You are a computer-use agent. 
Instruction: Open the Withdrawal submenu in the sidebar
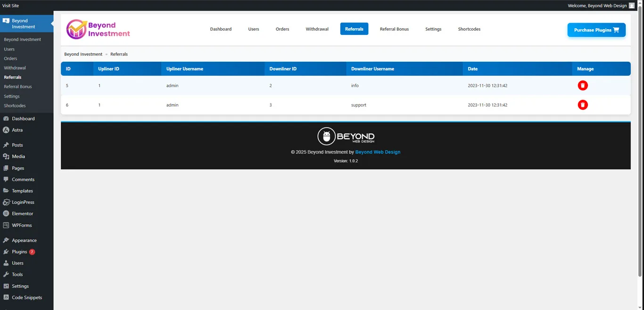(x=15, y=68)
